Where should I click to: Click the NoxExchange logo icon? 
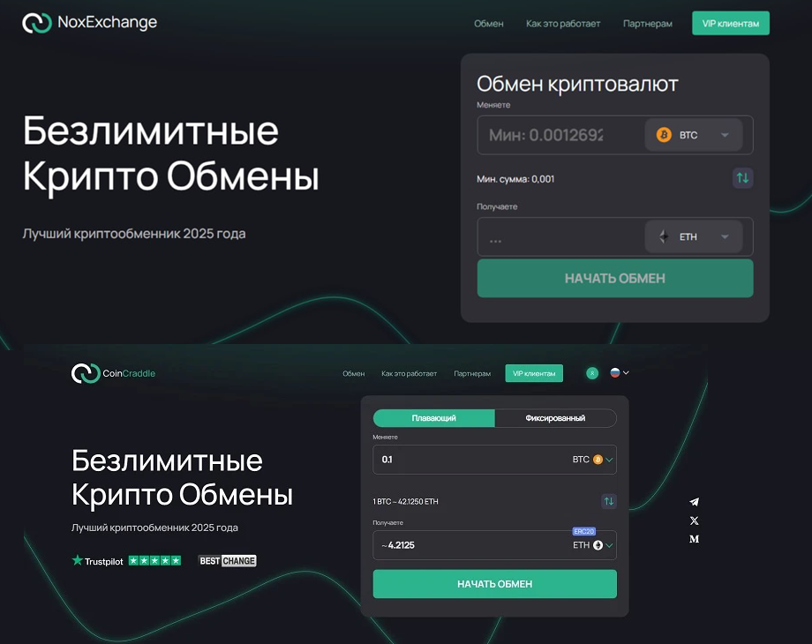pyautogui.click(x=37, y=22)
